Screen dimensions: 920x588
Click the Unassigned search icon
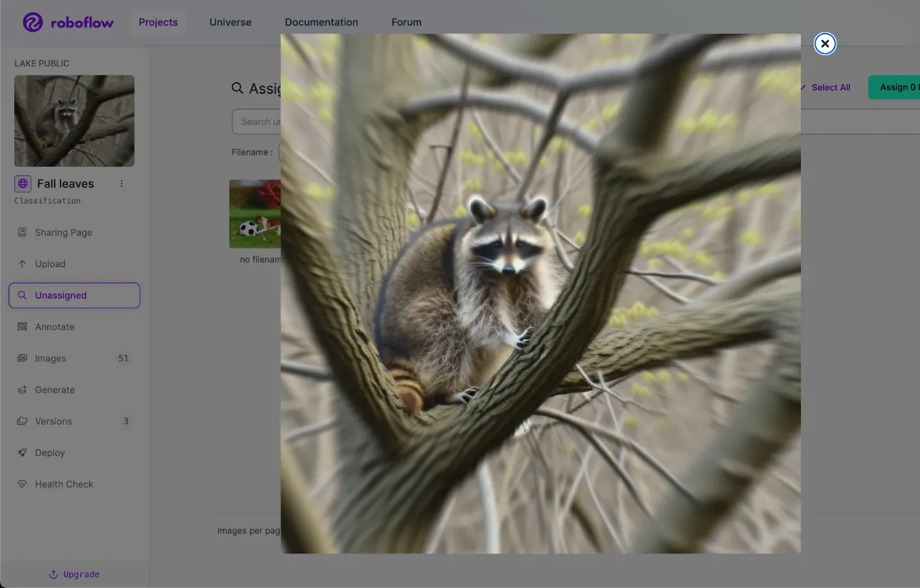click(x=22, y=295)
